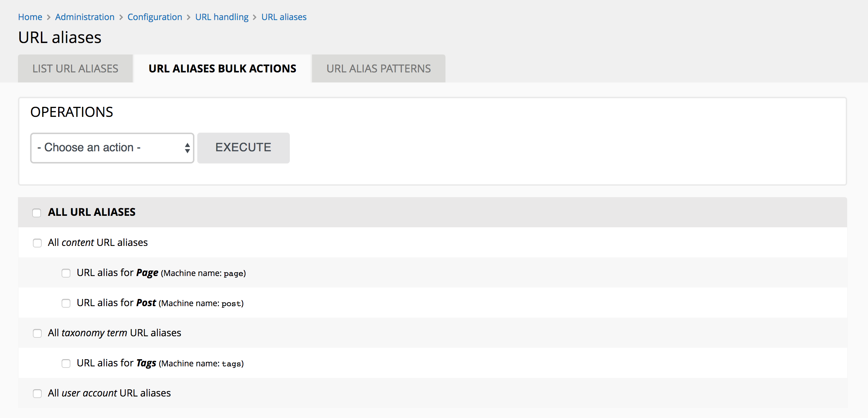Screen dimensions: 868x418
Task: Open the URL ALIAS PATTERNS tab
Action: click(378, 68)
